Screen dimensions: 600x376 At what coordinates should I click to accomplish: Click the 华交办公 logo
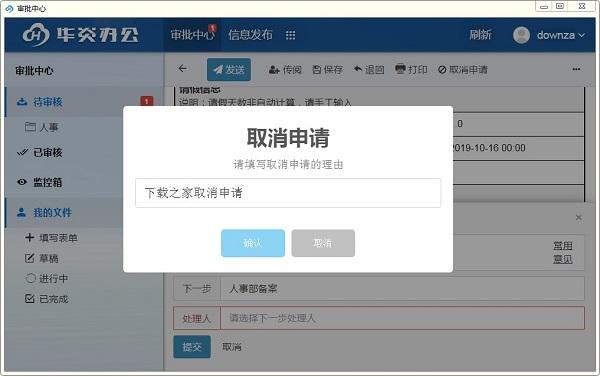pyautogui.click(x=81, y=35)
